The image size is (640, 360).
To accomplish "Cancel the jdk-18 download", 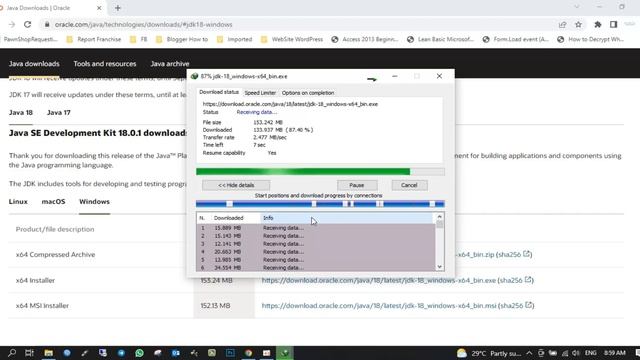I will tap(409, 185).
